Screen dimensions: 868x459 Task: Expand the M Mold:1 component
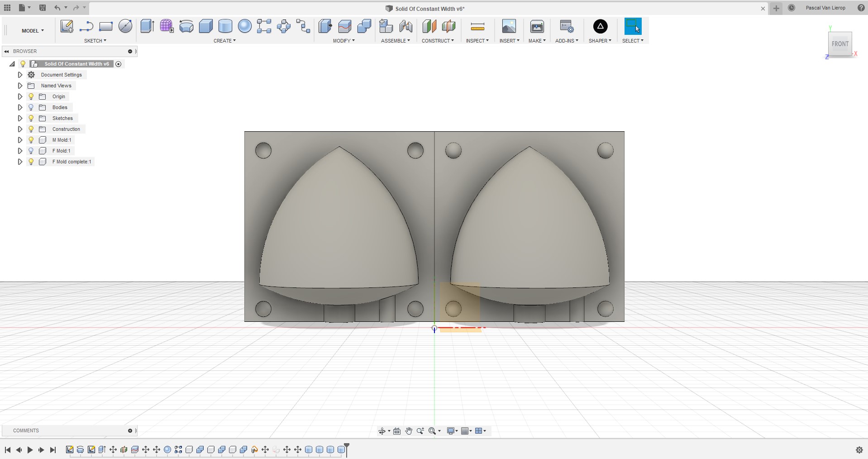(x=20, y=140)
